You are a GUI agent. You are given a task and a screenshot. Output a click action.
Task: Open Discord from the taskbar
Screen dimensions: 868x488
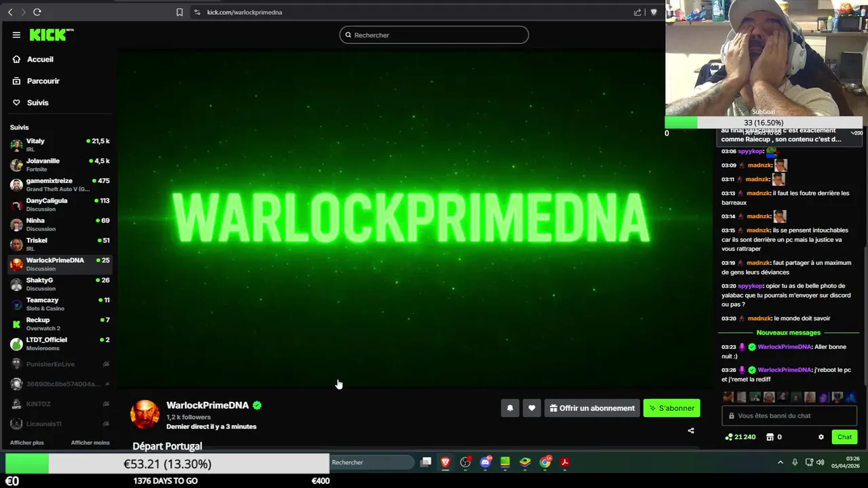coord(486,462)
